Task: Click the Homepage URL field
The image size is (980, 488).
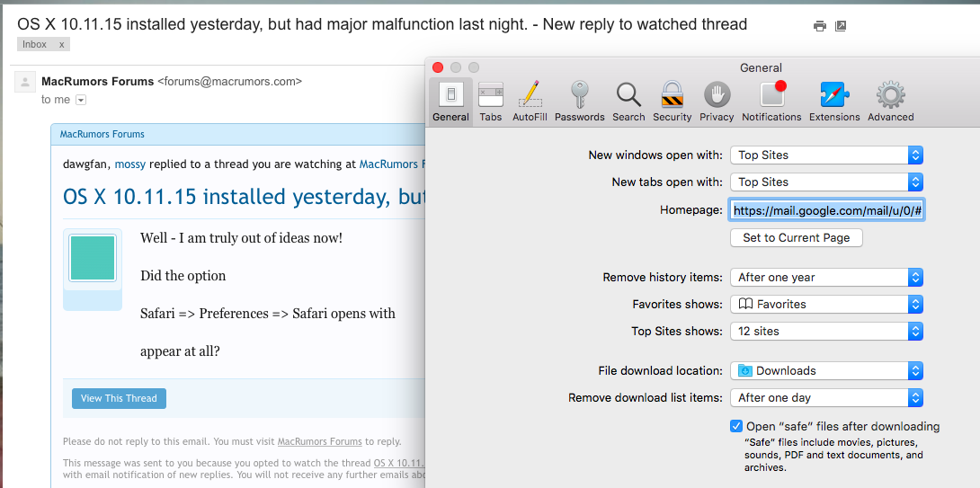Action: (x=827, y=210)
